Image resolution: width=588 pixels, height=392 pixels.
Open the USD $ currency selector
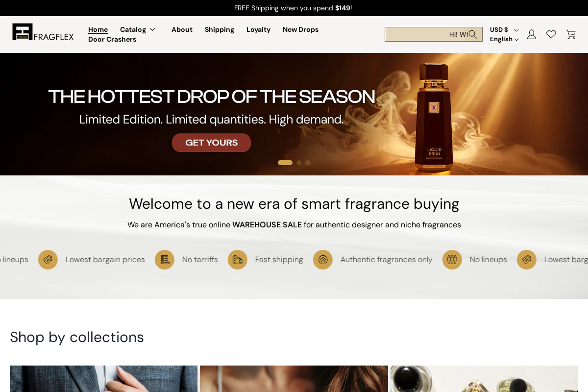point(503,29)
